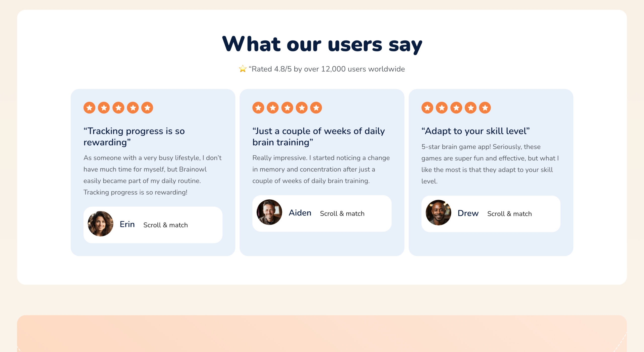
Task: Click the gold star beside the rating text
Action: point(243,69)
